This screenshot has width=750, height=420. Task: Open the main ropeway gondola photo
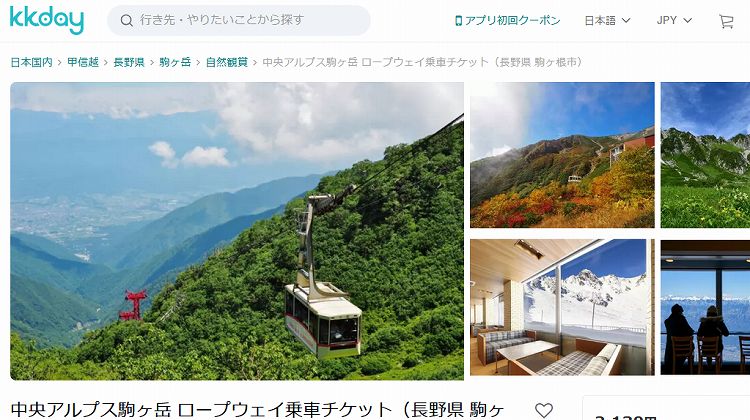(x=237, y=231)
